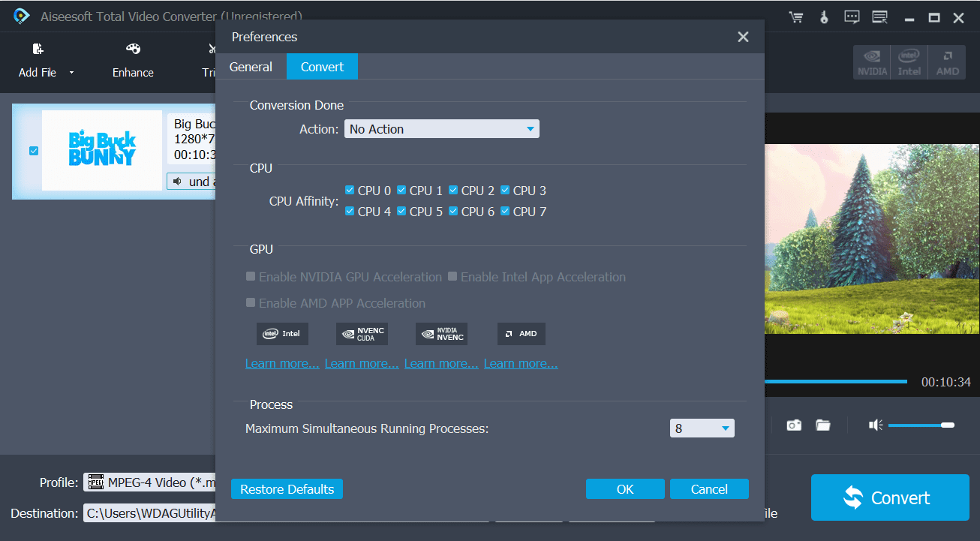Open the Profile MPEG-4 Video dropdown
Image resolution: width=980 pixels, height=541 pixels.
pyautogui.click(x=149, y=482)
